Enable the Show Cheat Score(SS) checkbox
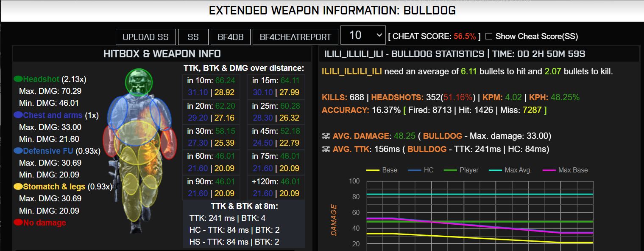644x251 pixels. coord(488,37)
